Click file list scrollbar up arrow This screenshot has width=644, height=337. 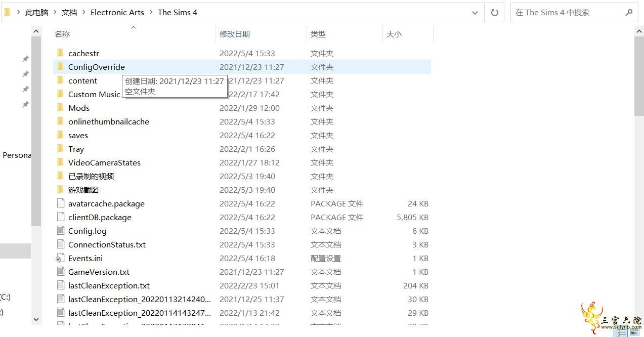[638, 31]
